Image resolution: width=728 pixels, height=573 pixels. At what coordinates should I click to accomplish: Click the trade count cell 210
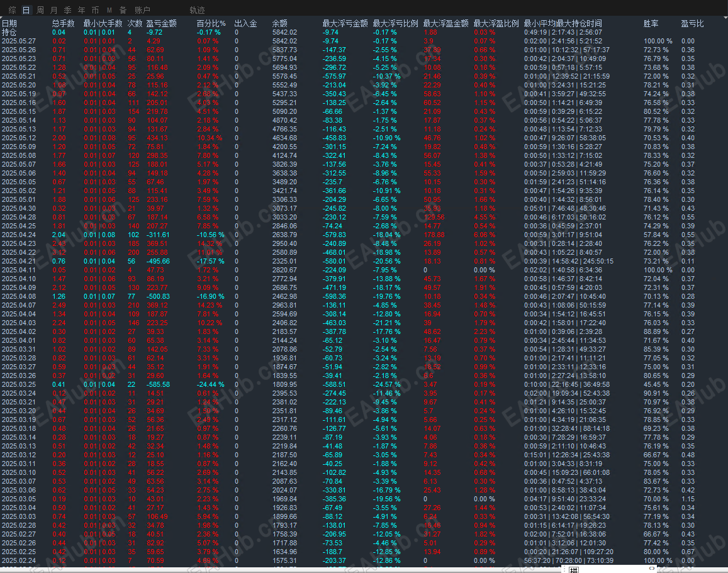(x=134, y=305)
